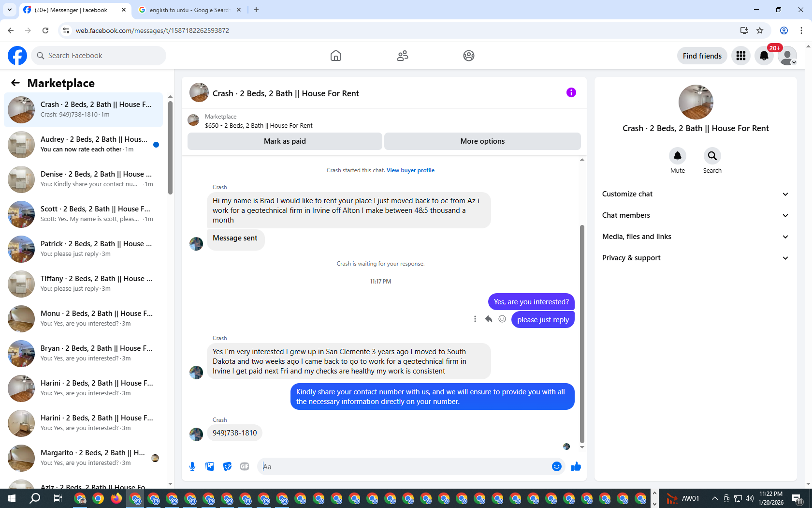The height and width of the screenshot is (508, 812).
Task: Open Tiffany conversation thread
Action: [84, 284]
